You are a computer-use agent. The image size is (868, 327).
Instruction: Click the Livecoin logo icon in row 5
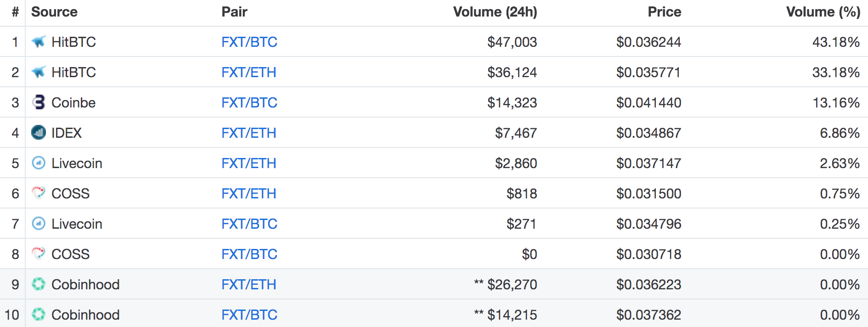coord(39,163)
